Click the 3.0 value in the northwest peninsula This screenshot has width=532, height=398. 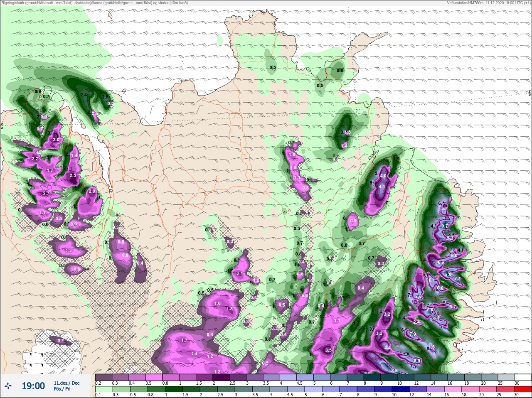coord(56,140)
